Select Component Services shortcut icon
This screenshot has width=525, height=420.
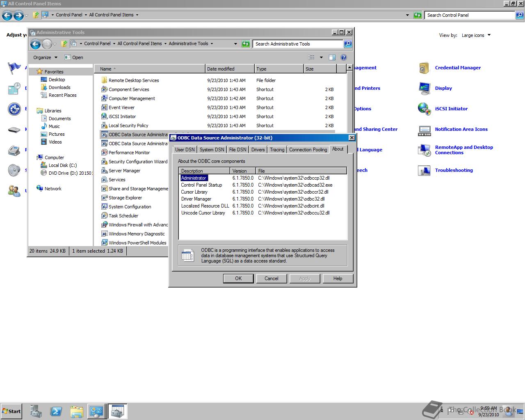[104, 89]
